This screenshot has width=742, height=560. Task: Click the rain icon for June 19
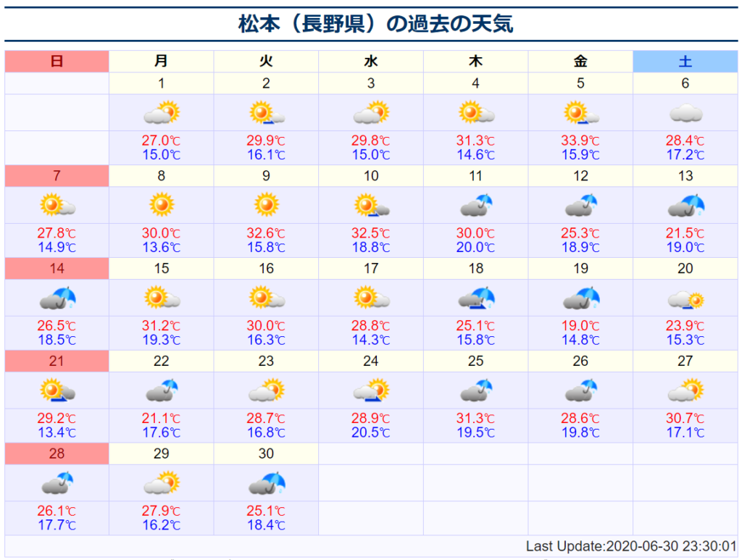click(580, 298)
